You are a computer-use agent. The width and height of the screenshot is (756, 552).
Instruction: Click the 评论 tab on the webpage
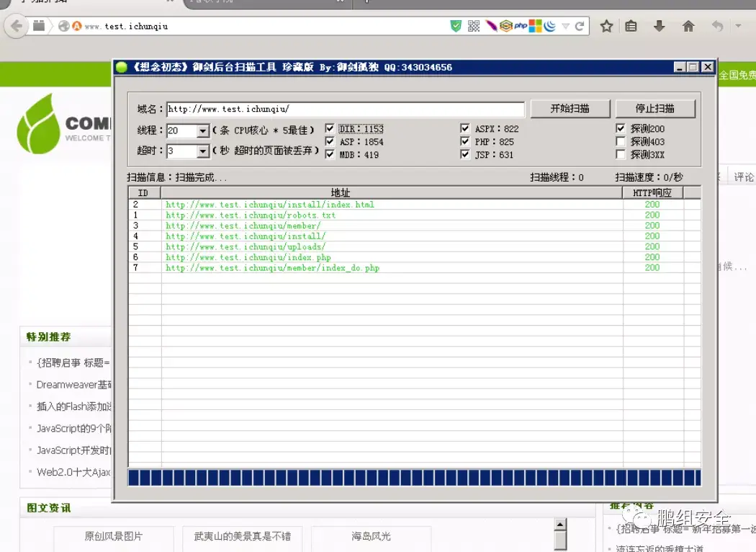pyautogui.click(x=744, y=177)
